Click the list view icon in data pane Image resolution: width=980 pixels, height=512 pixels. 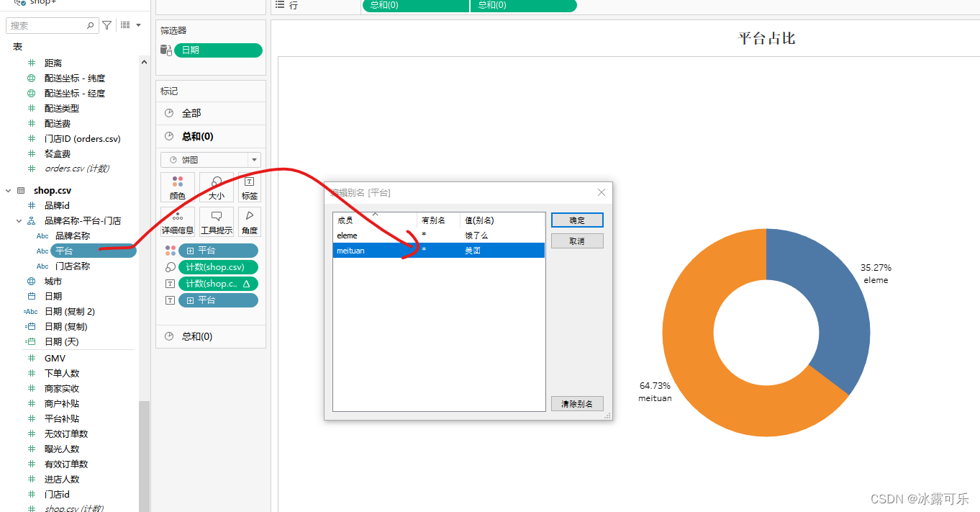[x=125, y=25]
